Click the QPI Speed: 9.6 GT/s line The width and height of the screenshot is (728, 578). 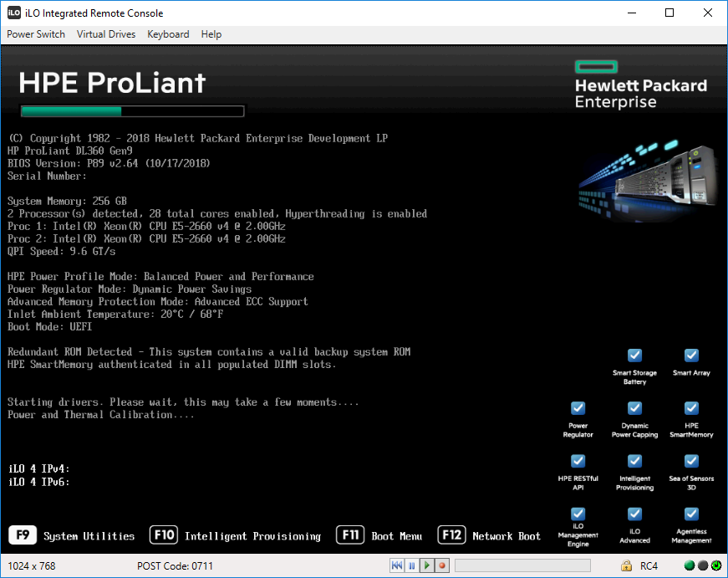tap(61, 252)
